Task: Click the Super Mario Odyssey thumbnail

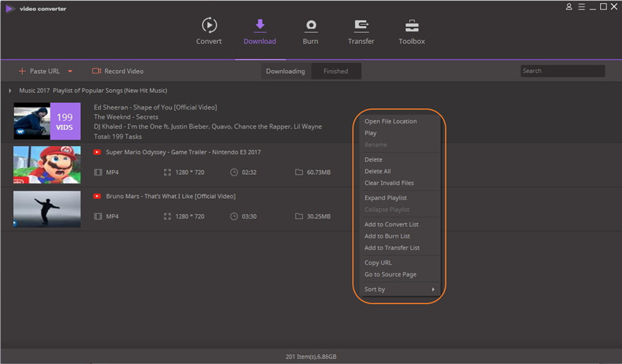Action: [x=47, y=164]
